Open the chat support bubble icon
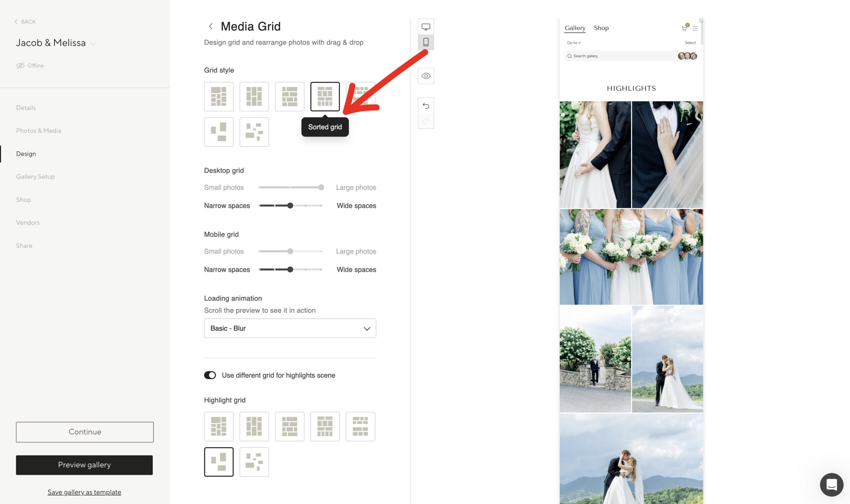This screenshot has height=504, width=850. click(831, 485)
